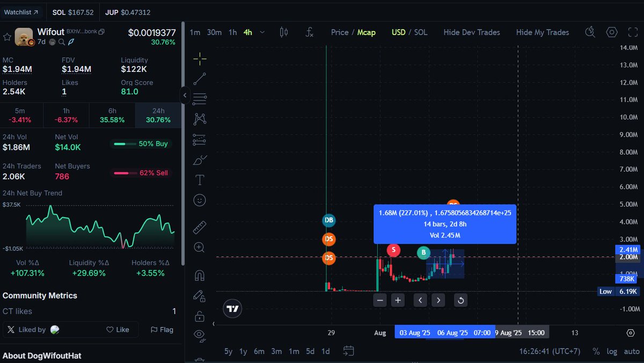
Task: Toggle magnet mode on chart
Action: [x=200, y=275]
